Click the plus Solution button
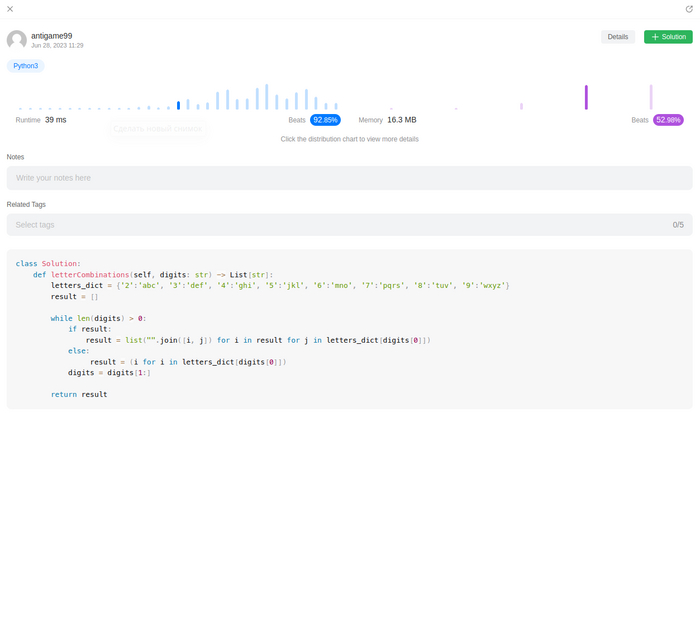Screen dimensions: 700x644 [668, 37]
